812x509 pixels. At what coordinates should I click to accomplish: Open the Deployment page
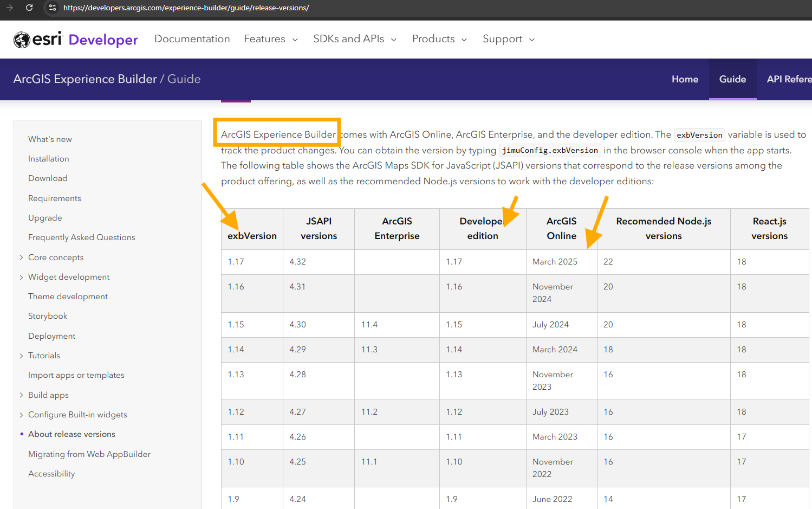pyautogui.click(x=52, y=336)
